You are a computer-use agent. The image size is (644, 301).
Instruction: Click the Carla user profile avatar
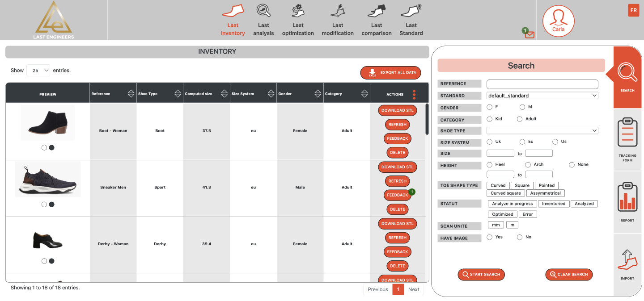(558, 21)
